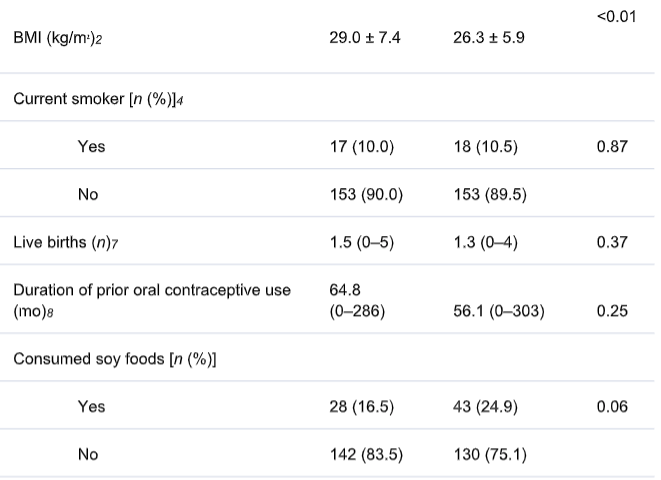Click the 153 (89.5) non-smoker cell
The image size is (661, 480).
pos(489,195)
